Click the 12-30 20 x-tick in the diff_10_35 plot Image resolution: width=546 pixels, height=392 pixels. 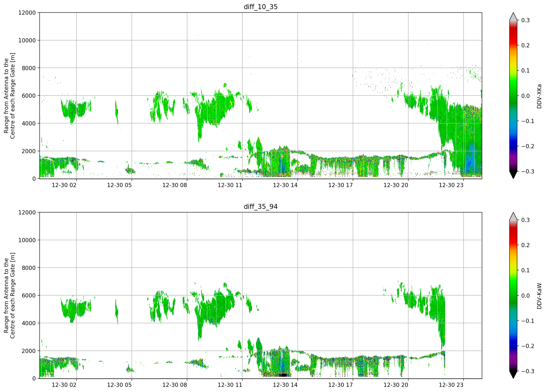coord(396,185)
